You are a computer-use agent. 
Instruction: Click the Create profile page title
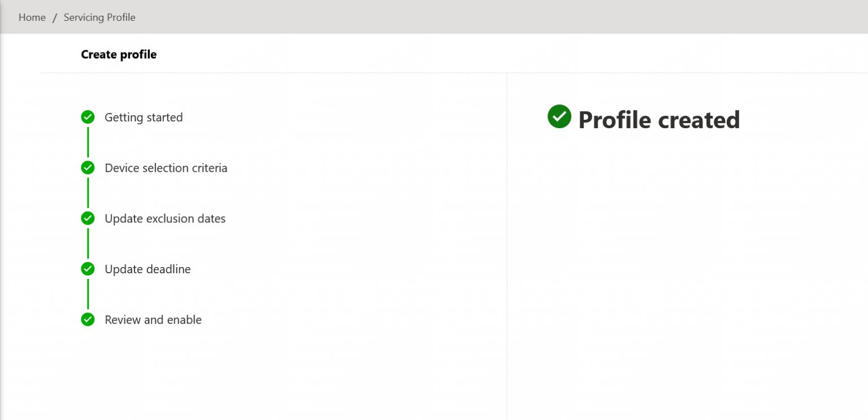coord(119,54)
